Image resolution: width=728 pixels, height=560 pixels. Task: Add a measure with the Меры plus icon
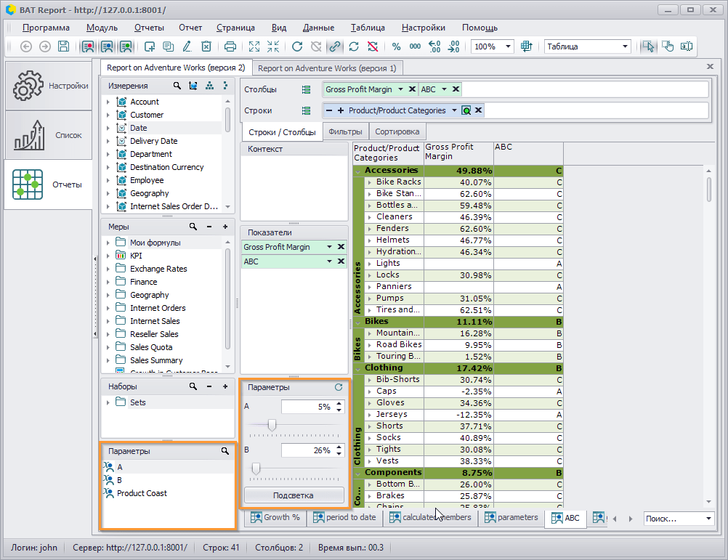click(x=225, y=227)
